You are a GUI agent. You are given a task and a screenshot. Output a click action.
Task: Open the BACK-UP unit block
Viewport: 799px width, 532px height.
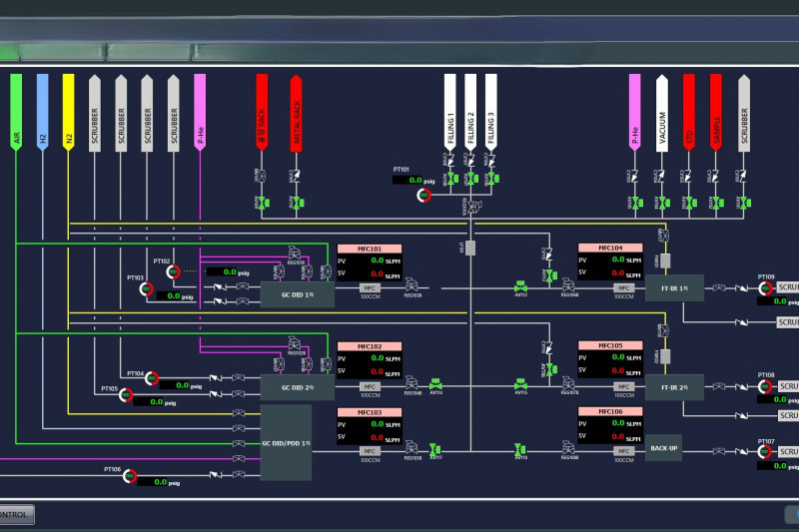click(x=665, y=448)
